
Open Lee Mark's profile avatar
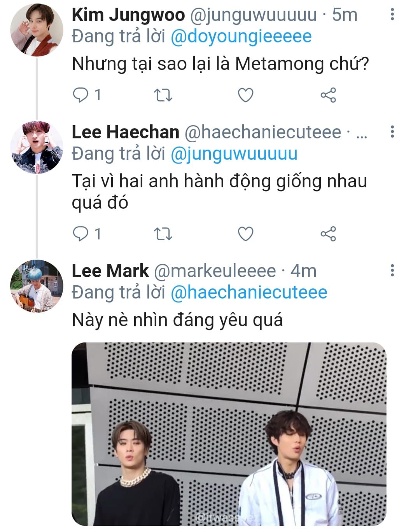pos(37,286)
